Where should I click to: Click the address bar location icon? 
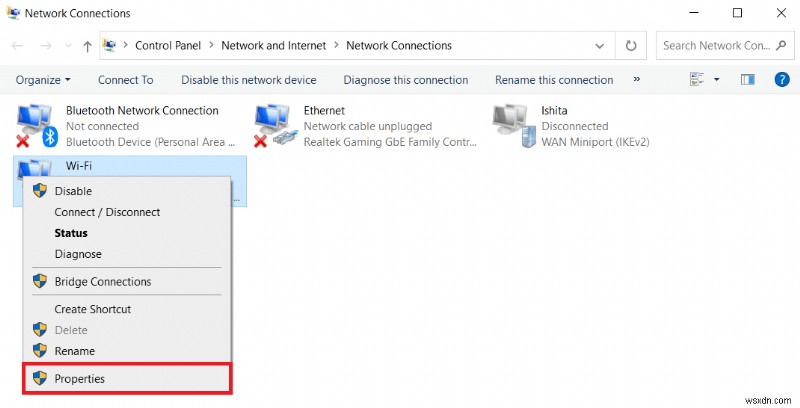point(109,45)
